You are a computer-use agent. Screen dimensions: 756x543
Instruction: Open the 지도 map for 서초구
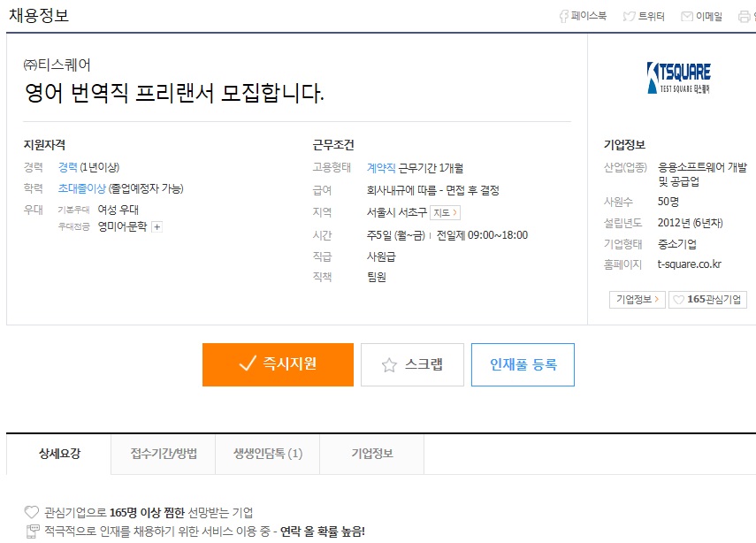pos(445,212)
